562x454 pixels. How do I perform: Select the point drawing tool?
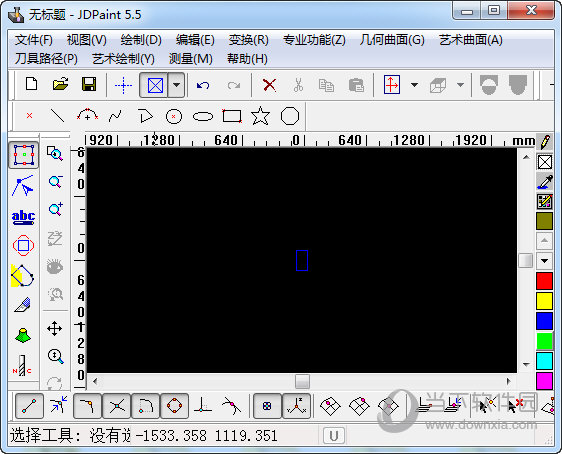pyautogui.click(x=29, y=116)
